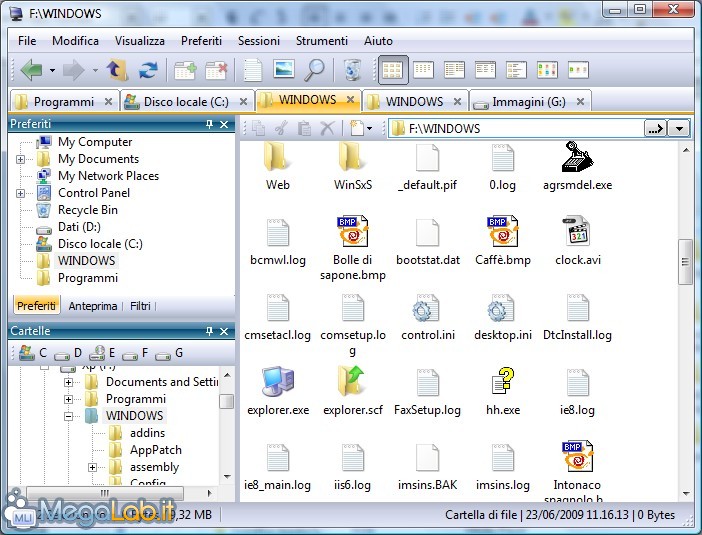
Task: Switch to the Immagini (G:) tab
Action: (529, 102)
